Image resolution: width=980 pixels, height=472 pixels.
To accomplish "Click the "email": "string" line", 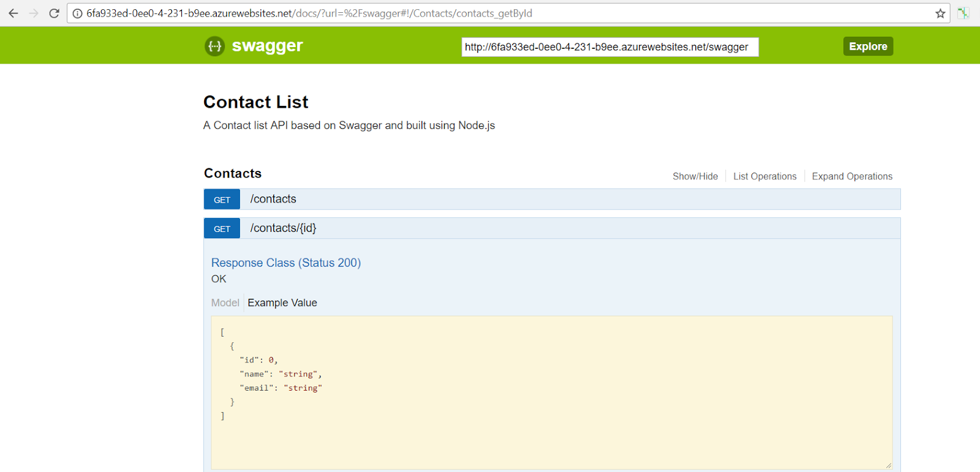I will pyautogui.click(x=281, y=388).
